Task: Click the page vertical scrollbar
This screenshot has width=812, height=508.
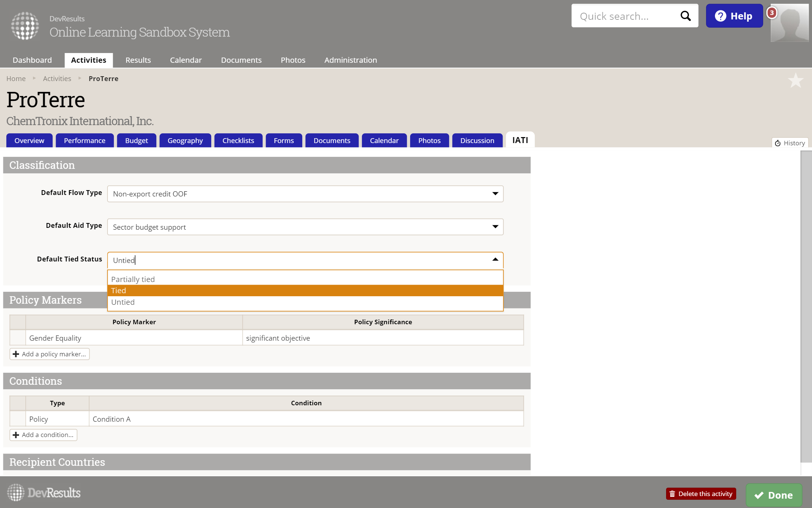Action: coord(806,306)
